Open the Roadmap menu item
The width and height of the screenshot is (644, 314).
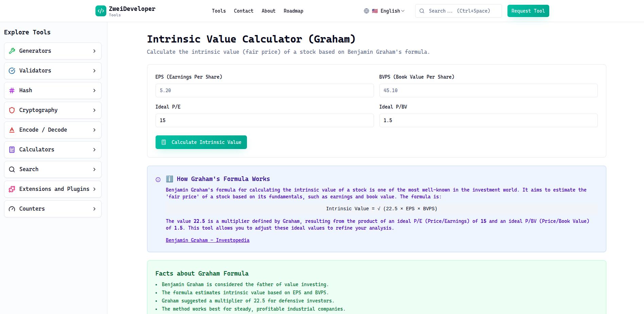pos(293,11)
